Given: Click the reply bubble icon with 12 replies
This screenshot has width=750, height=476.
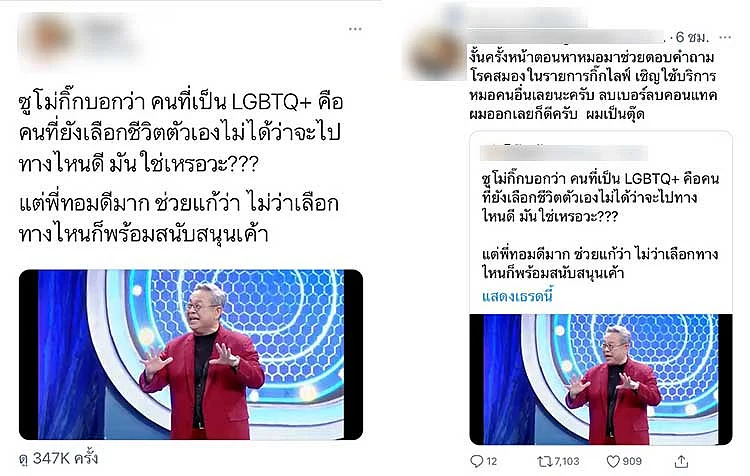Looking at the screenshot, I should [476, 461].
